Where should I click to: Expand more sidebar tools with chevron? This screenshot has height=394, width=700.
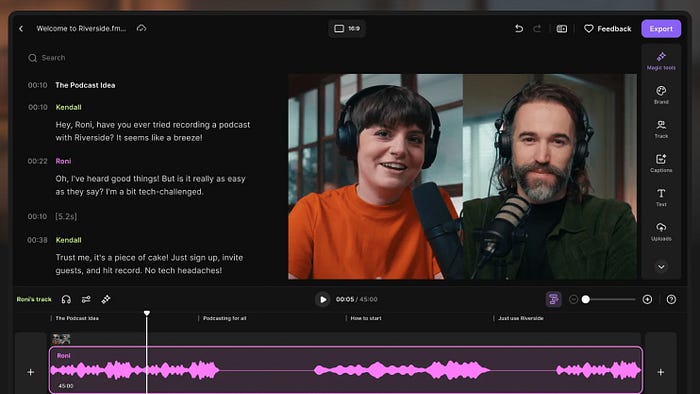tap(661, 267)
